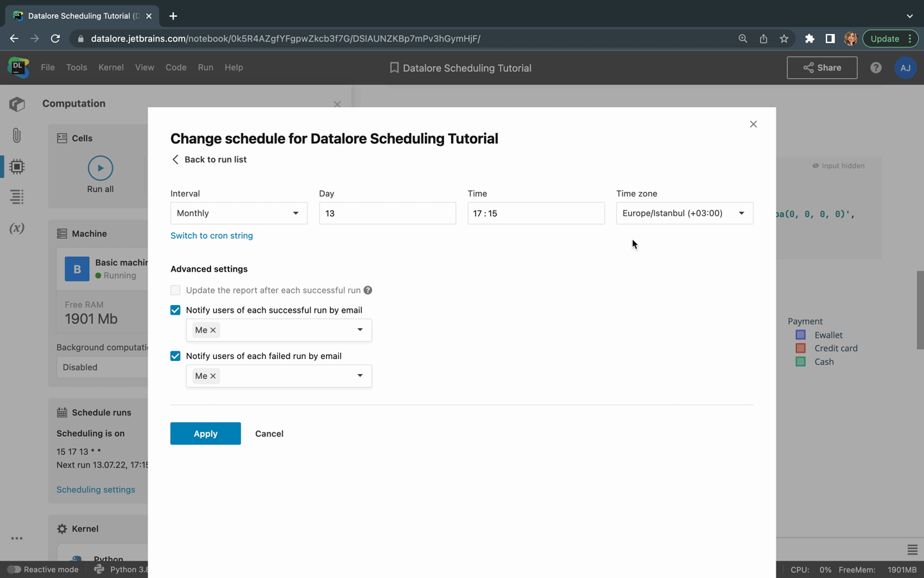Image resolution: width=924 pixels, height=578 pixels.
Task: Click the help question mark in header
Action: [x=876, y=67]
